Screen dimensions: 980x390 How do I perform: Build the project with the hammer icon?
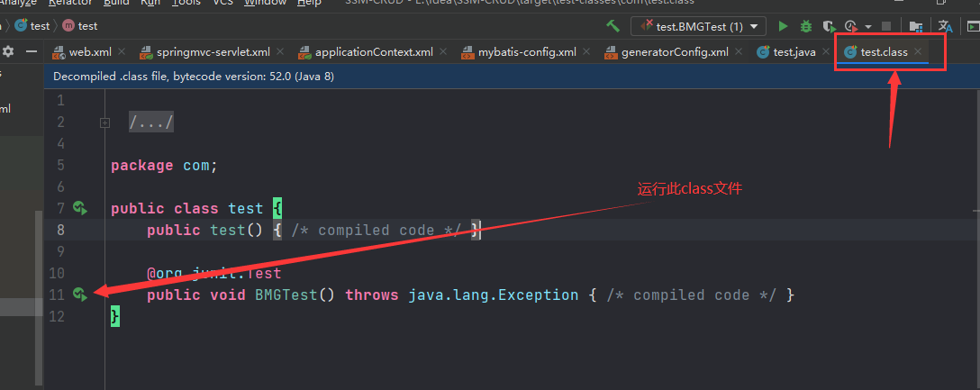click(x=612, y=25)
